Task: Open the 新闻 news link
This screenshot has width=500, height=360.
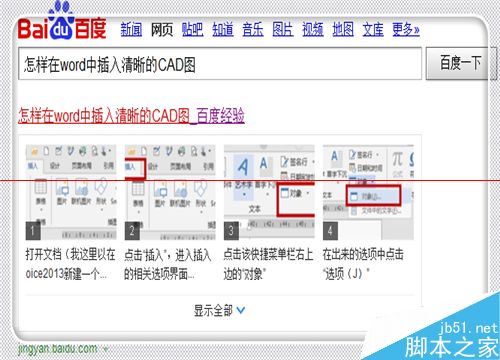Action: pos(131,29)
